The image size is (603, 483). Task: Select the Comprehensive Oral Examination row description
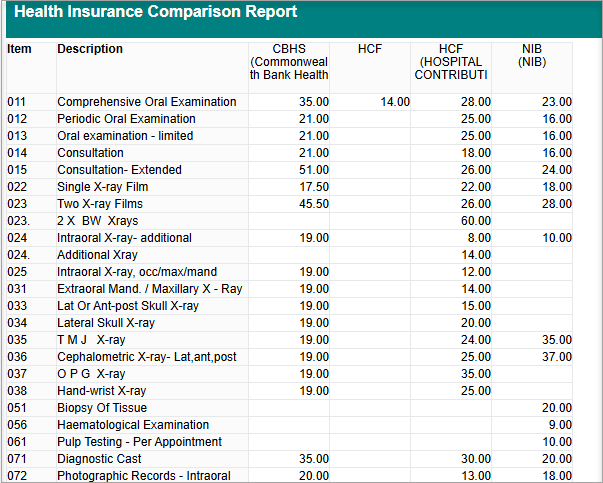tap(147, 102)
